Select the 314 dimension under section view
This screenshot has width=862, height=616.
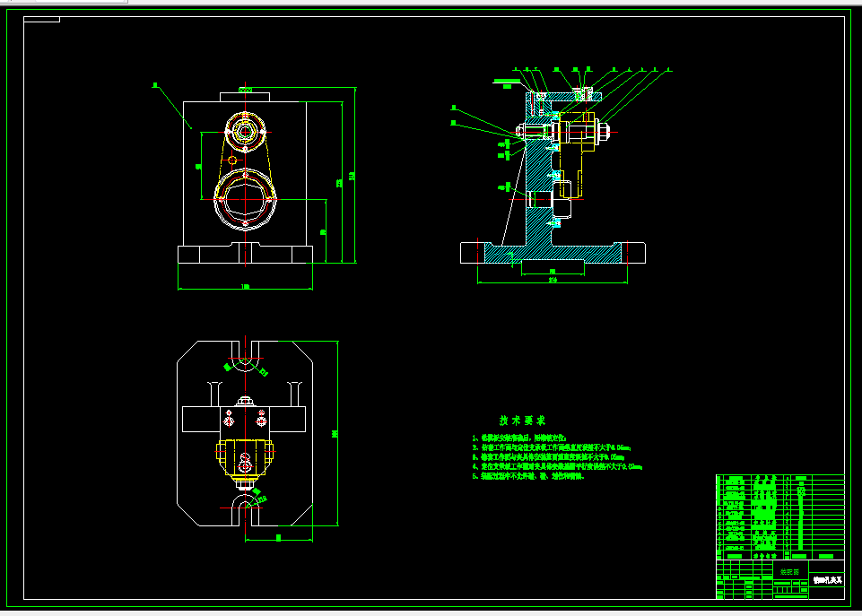[553, 281]
